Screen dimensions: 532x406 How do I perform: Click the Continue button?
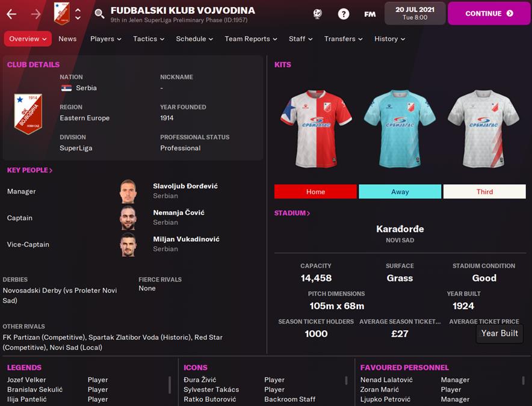(489, 14)
